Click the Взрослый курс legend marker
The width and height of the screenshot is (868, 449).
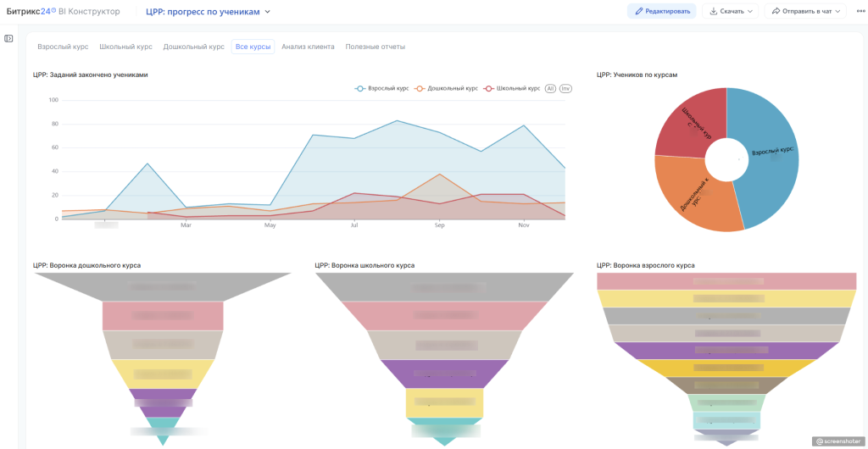[360, 88]
